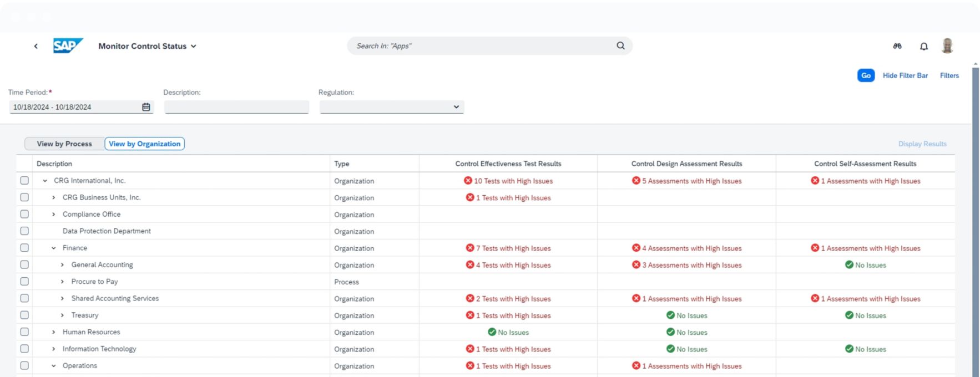Open the notifications bell
The height and width of the screenshot is (377, 980).
tap(923, 47)
